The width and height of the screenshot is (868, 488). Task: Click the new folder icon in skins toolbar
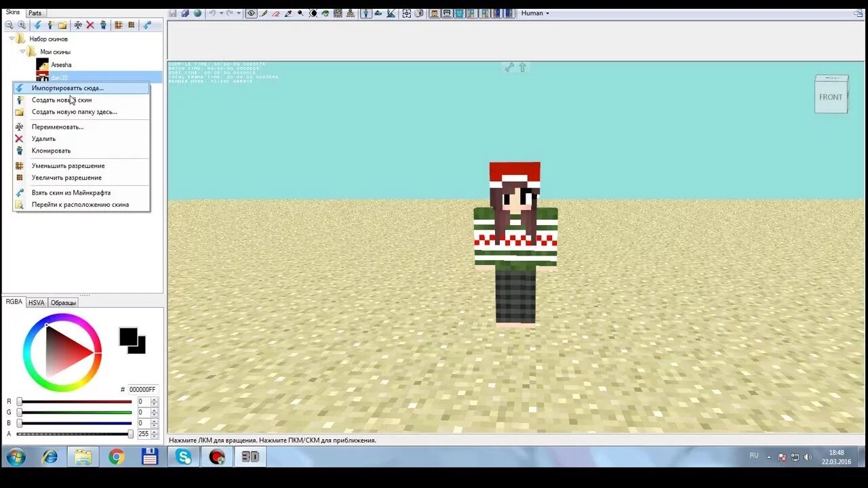point(62,25)
